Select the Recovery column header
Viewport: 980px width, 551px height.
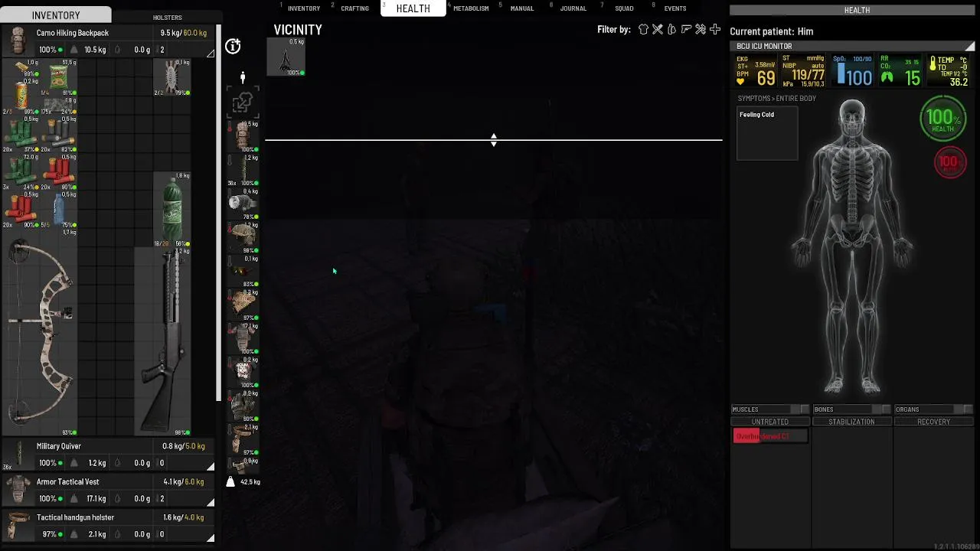coord(933,422)
